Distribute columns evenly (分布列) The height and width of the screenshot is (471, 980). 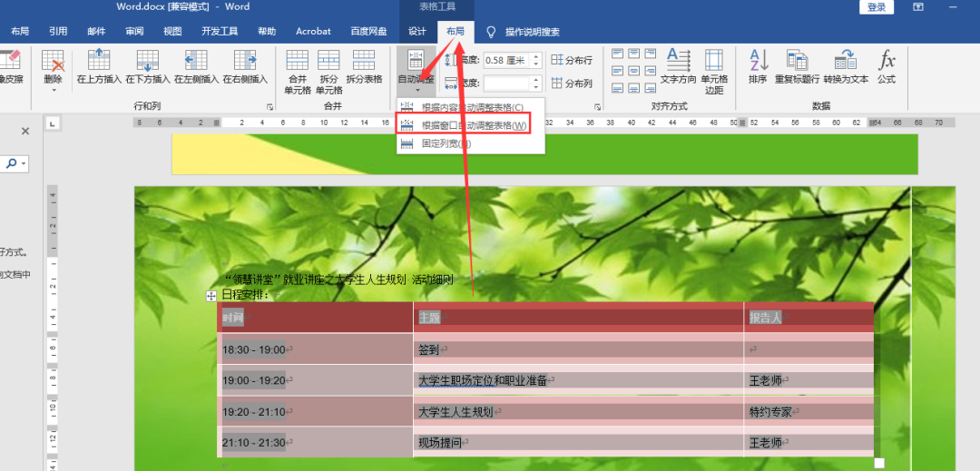(572, 83)
